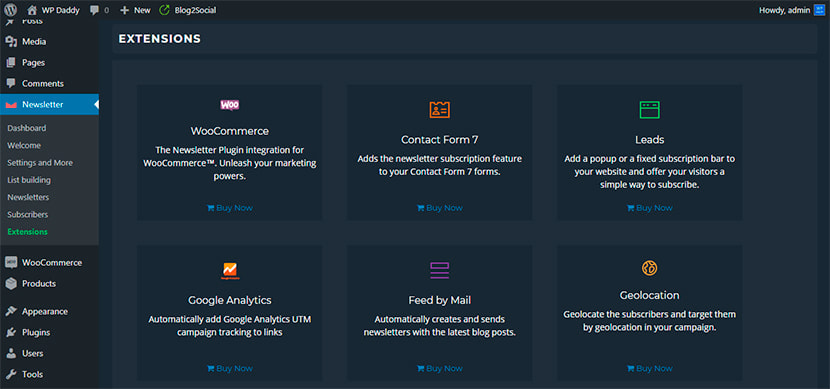Viewport: 830px width, 389px height.
Task: Click the Comments sidebar icon
Action: [11, 83]
